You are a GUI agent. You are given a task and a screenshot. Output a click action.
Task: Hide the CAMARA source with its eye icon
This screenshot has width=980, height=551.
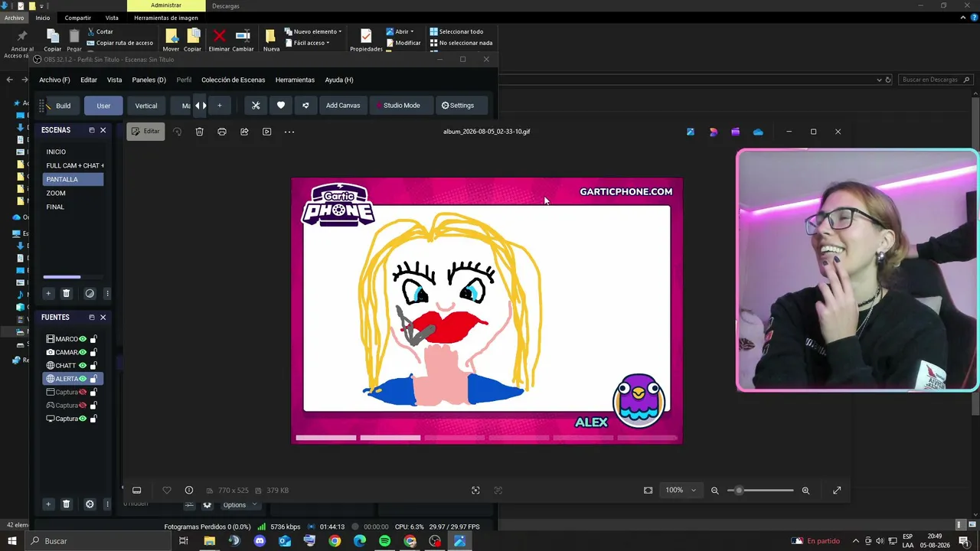coord(83,352)
